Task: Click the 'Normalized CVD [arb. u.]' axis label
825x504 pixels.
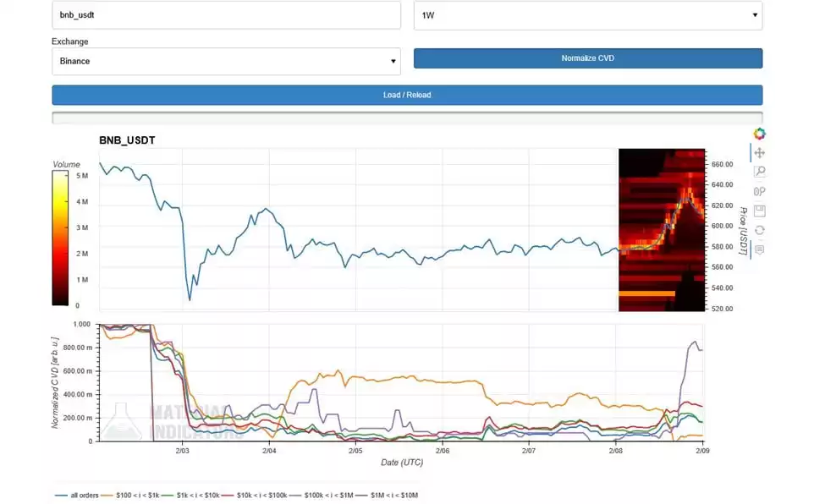Action: pos(55,382)
